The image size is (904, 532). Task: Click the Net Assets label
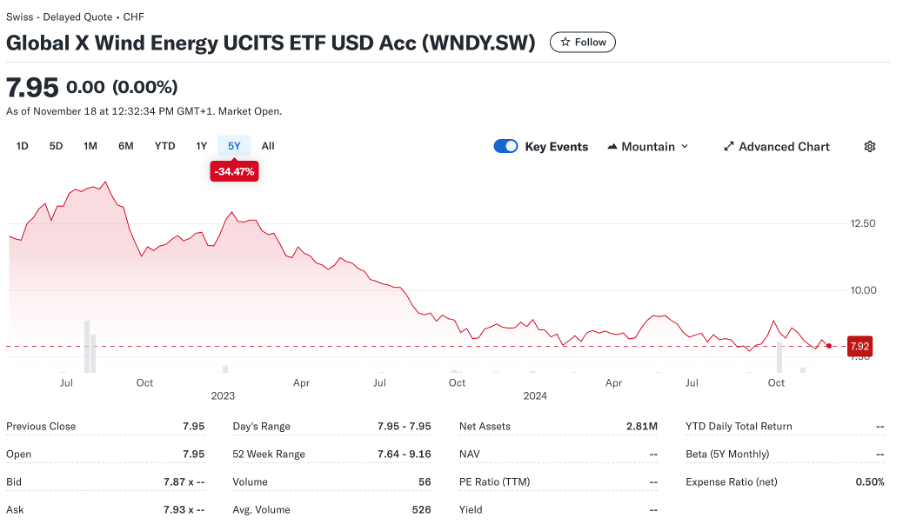point(485,426)
